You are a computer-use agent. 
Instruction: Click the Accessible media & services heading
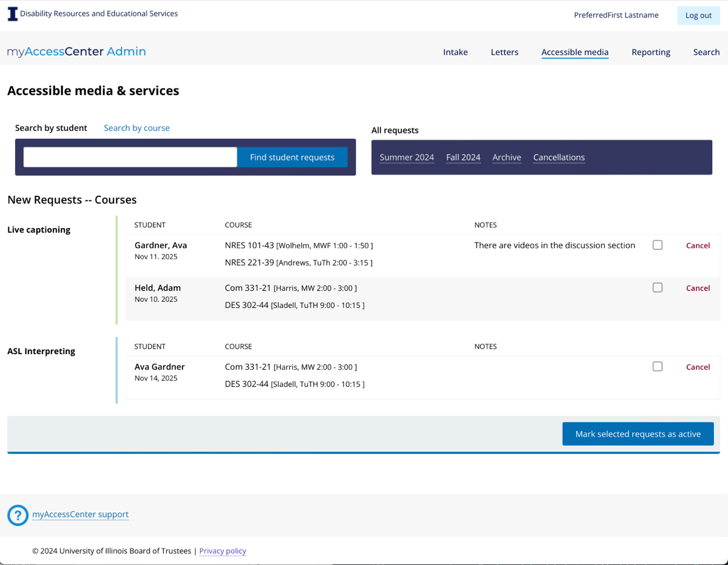(93, 91)
